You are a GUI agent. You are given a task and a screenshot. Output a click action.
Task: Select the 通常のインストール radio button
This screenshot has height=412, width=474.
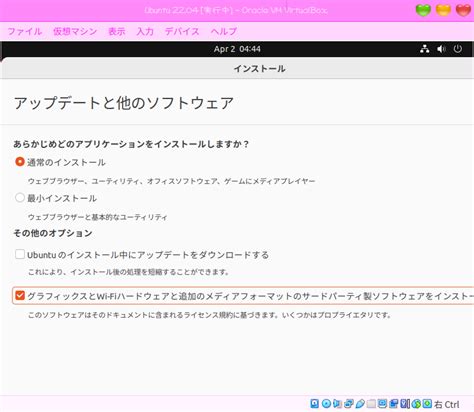pyautogui.click(x=20, y=162)
